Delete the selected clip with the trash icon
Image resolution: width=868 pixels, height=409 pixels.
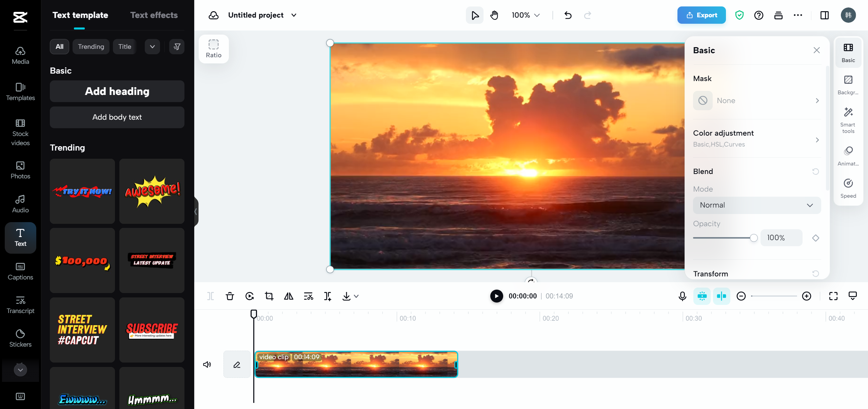(230, 296)
